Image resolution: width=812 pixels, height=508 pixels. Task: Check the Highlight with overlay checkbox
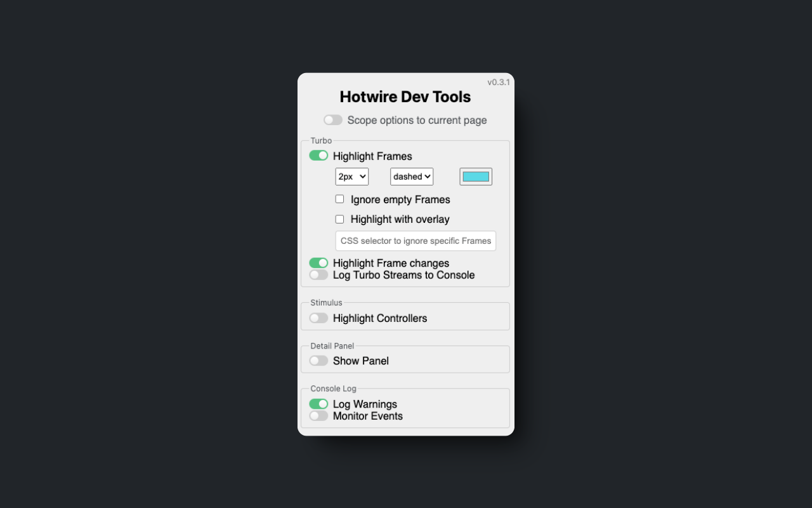click(339, 218)
